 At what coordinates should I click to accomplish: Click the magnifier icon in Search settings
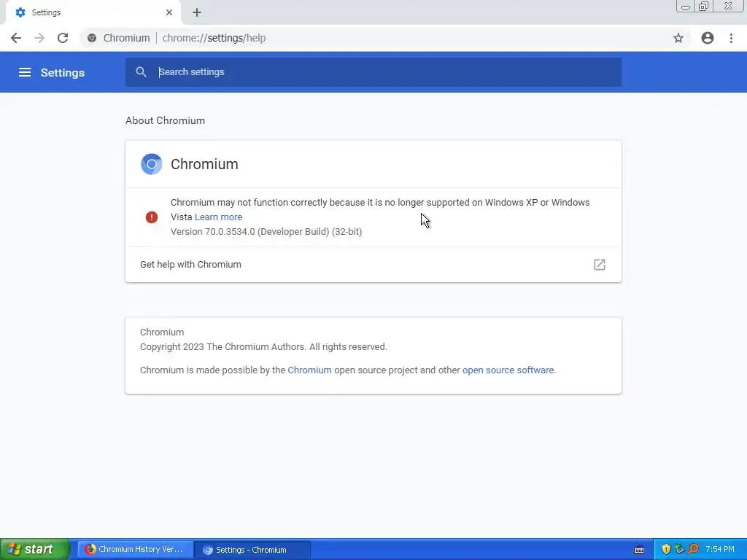click(141, 72)
